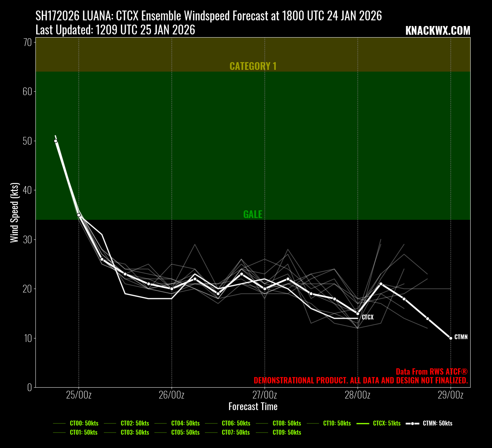Click the 27/00z x-axis tick label
The width and height of the screenshot is (492, 448).
pyautogui.click(x=265, y=395)
